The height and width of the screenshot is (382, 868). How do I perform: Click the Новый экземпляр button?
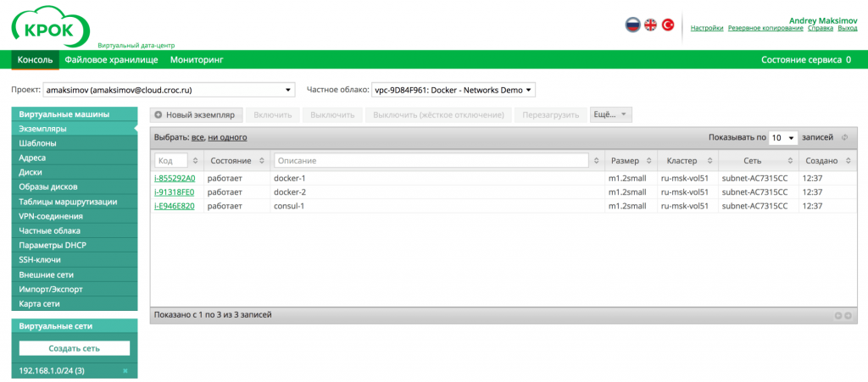pos(197,114)
